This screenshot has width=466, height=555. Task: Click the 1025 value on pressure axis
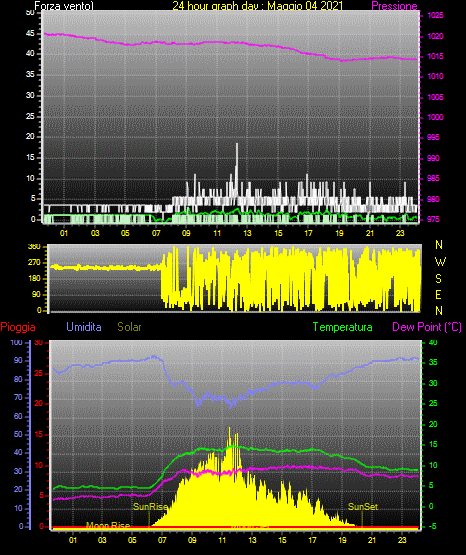point(435,15)
